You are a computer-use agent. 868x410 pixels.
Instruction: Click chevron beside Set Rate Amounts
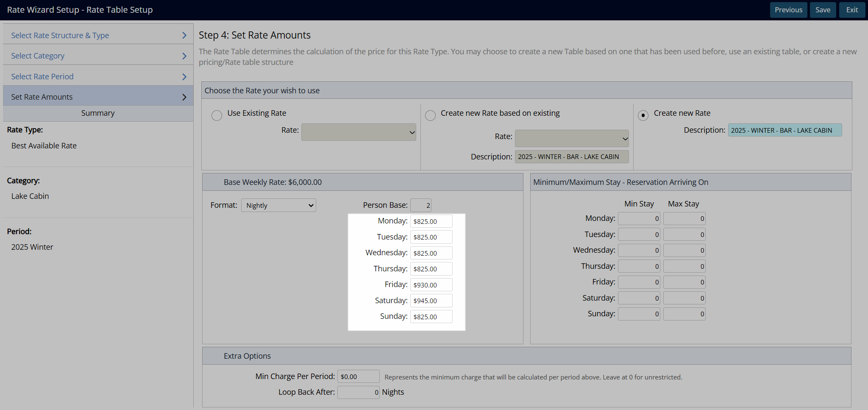pyautogui.click(x=184, y=97)
